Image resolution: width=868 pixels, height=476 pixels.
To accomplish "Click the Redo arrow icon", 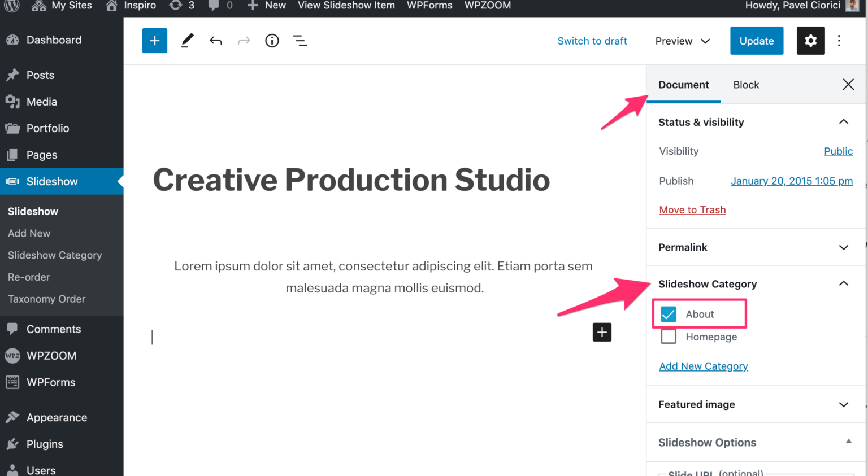I will [x=244, y=41].
